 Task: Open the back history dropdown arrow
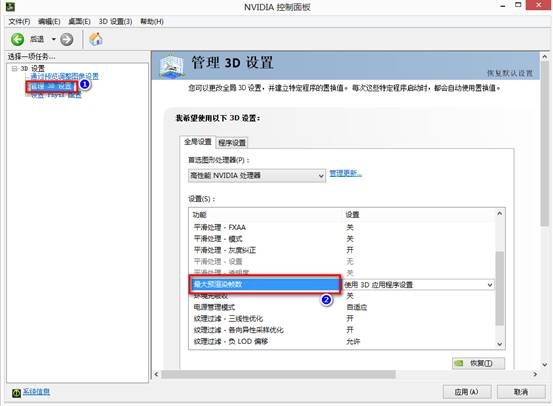coord(54,39)
